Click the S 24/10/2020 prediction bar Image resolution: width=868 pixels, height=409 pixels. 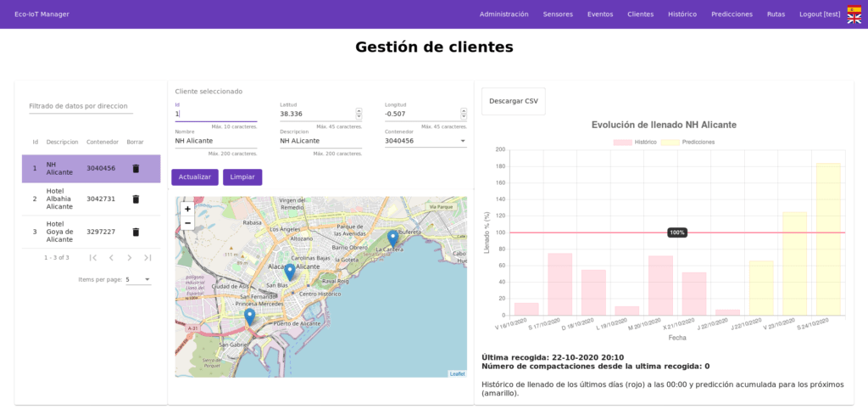[828, 239]
